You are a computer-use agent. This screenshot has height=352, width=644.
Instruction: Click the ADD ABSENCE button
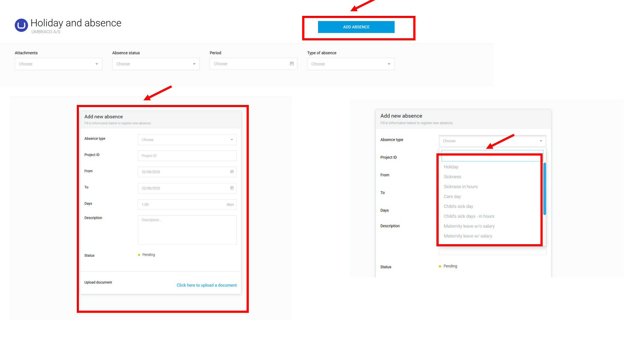click(x=356, y=27)
